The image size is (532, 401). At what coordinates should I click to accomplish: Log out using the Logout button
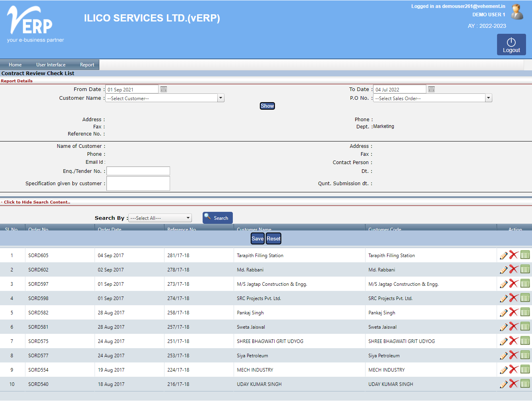click(511, 45)
